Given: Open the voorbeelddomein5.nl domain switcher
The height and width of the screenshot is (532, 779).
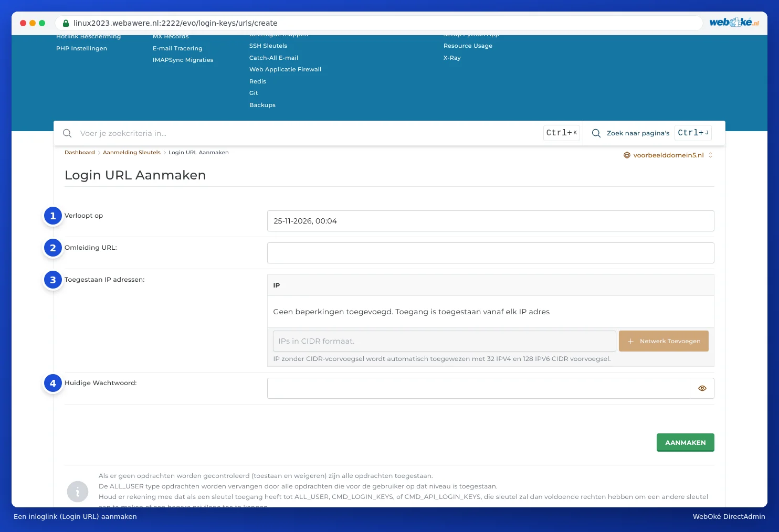Looking at the screenshot, I should 668,155.
